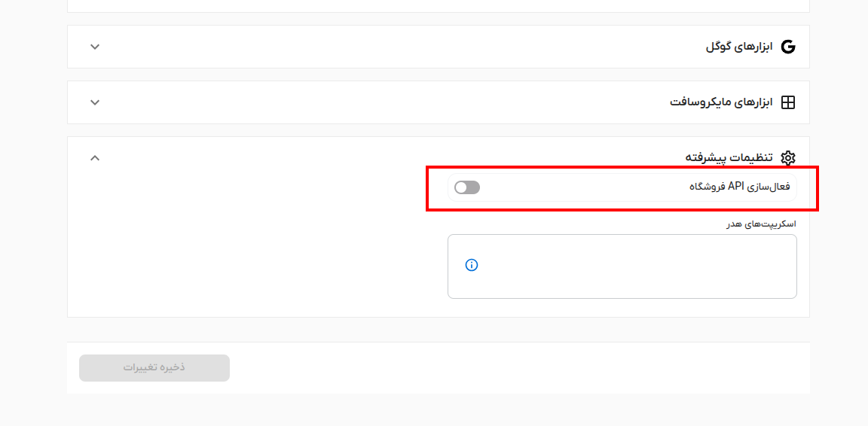Open the "ابزارهای مایکروسافت" section title
Screen dimensions: 868x426
[722, 102]
